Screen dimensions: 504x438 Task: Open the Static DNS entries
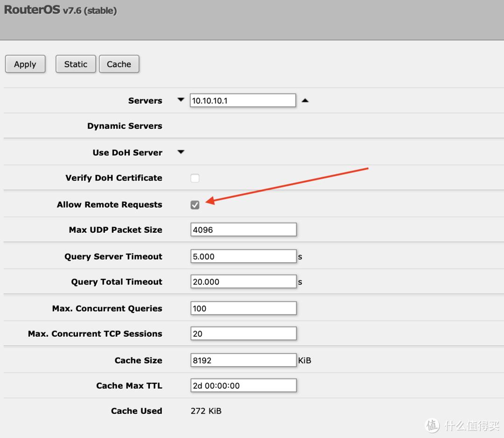[x=76, y=64]
